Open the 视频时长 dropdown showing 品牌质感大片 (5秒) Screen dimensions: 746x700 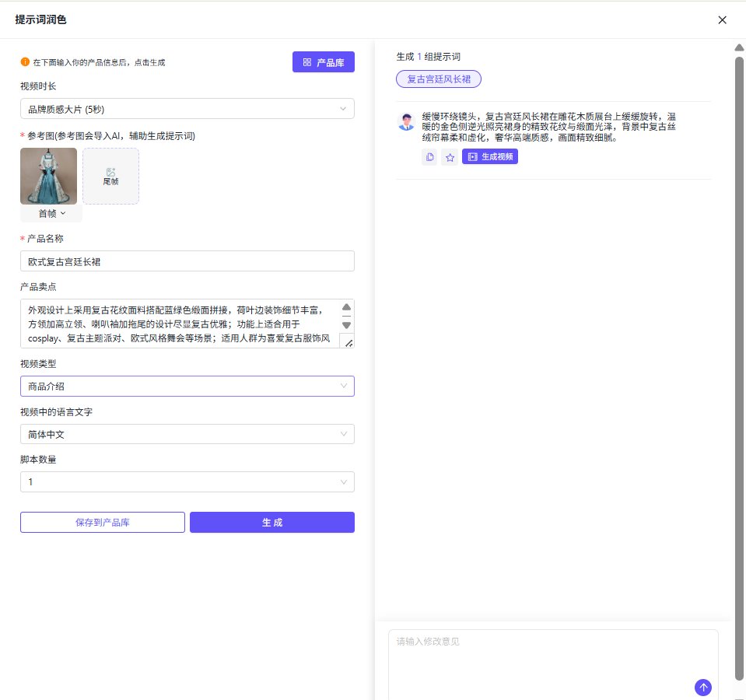pyautogui.click(x=187, y=109)
